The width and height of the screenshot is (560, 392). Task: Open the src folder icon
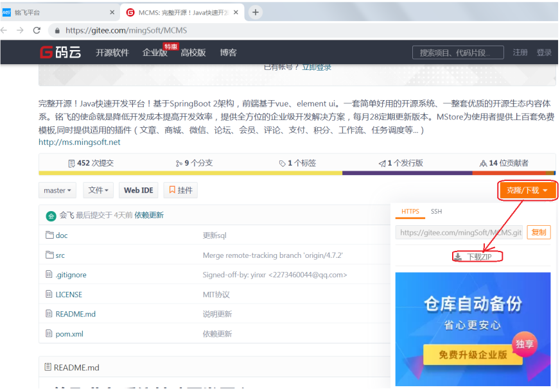click(x=49, y=255)
